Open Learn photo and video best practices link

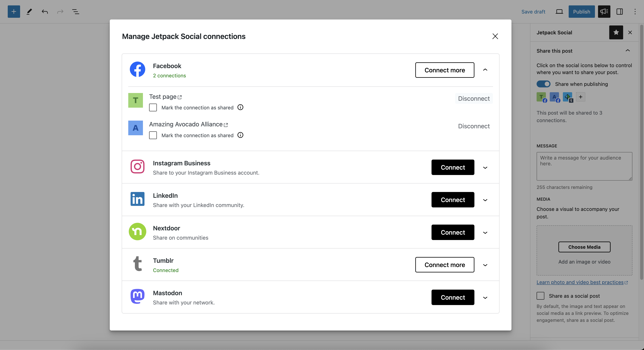pyautogui.click(x=582, y=282)
